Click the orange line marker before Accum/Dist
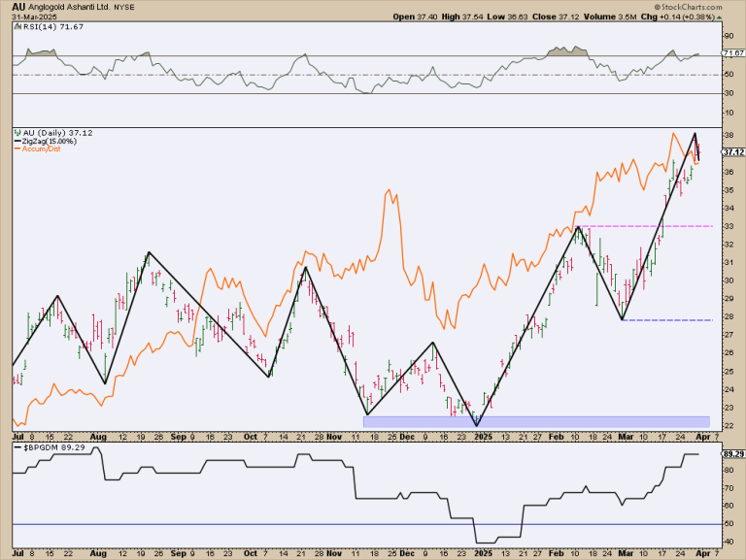 tap(17, 148)
